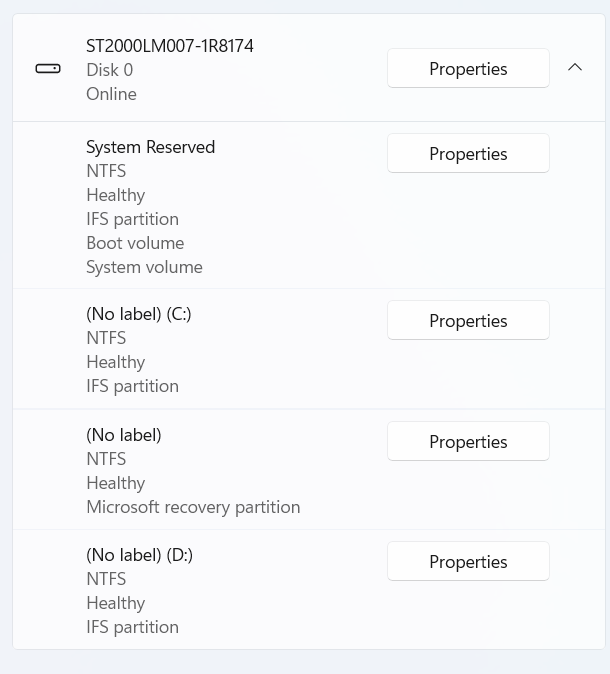This screenshot has width=610, height=674.
Task: Open Properties for the D: volume
Action: point(468,562)
